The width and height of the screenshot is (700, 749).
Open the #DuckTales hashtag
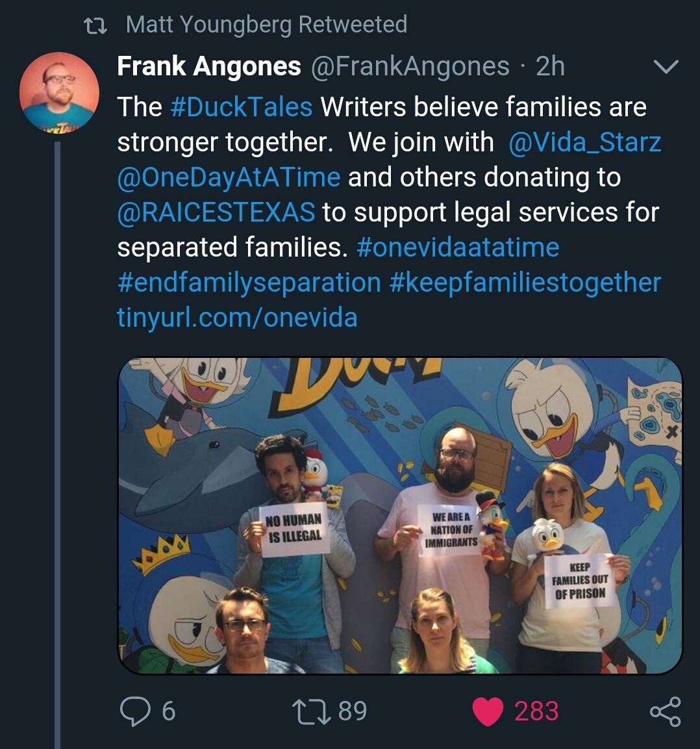(x=241, y=107)
